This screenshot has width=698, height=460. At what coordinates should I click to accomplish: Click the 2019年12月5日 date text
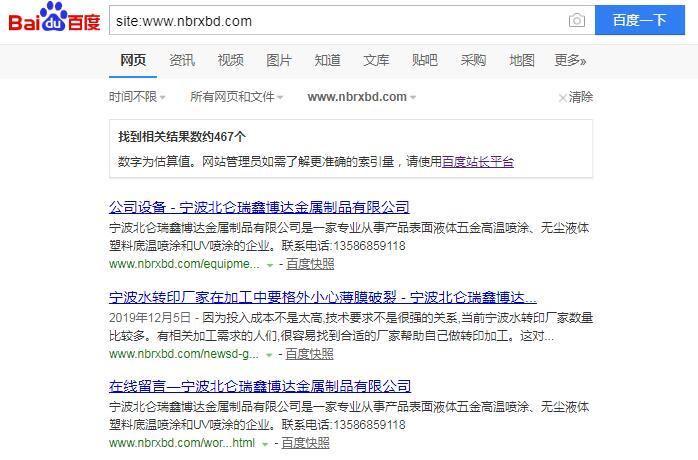[150, 318]
